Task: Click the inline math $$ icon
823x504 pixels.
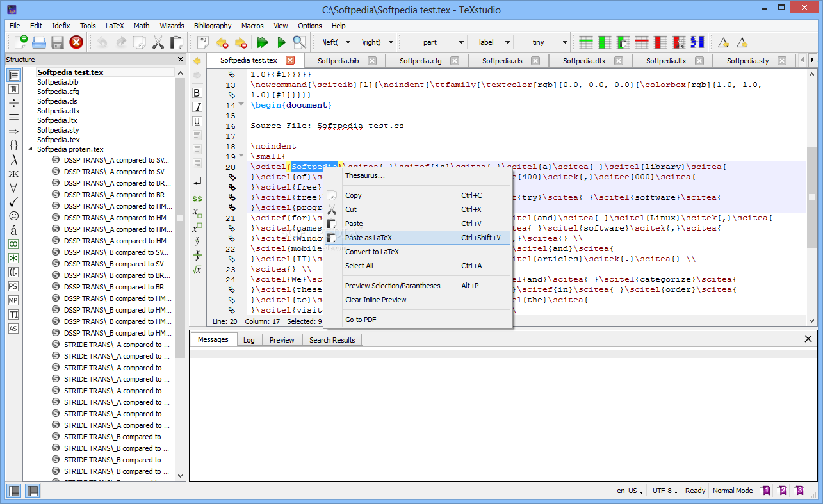Action: 197,199
